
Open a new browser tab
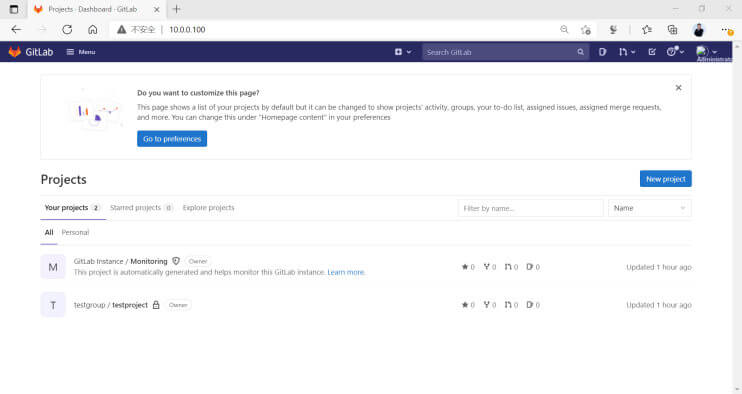(x=177, y=9)
